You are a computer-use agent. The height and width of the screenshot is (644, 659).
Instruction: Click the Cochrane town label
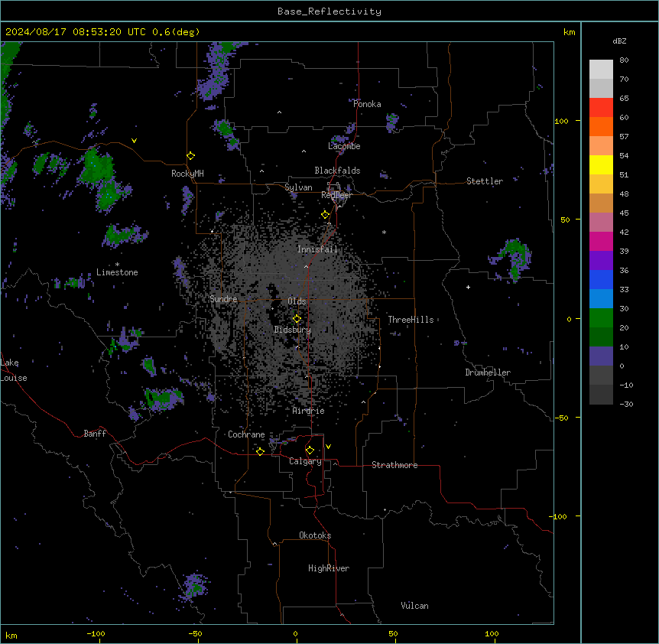(246, 434)
